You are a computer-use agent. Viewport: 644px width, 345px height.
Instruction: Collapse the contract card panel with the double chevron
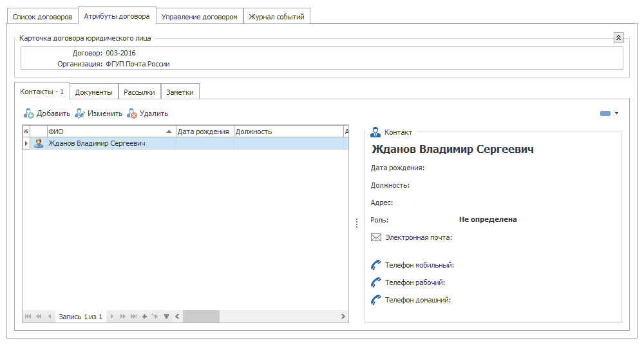tap(618, 38)
